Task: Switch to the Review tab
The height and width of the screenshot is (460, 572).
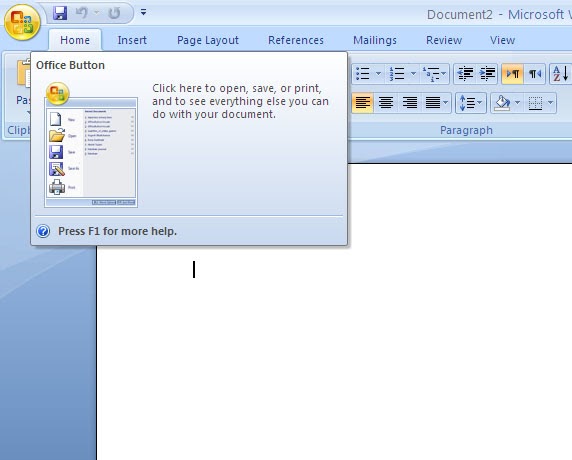Action: (x=444, y=40)
